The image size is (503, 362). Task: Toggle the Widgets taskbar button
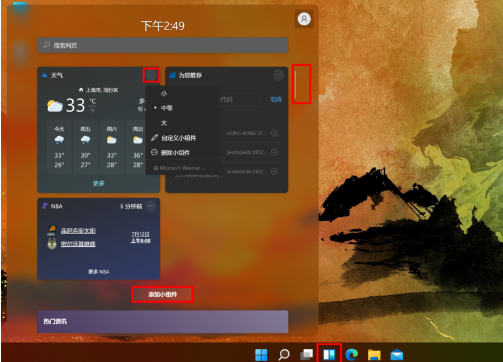tap(329, 354)
